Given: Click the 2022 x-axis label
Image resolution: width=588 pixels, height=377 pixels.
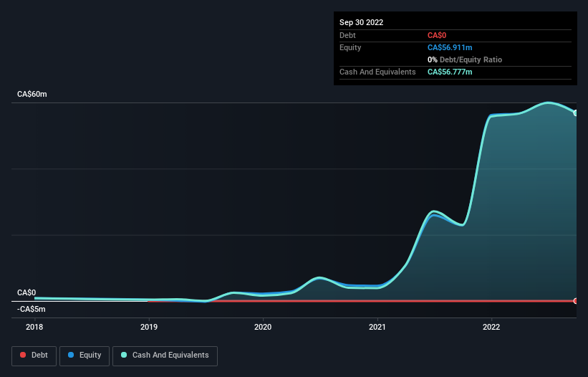Looking at the screenshot, I should (491, 327).
